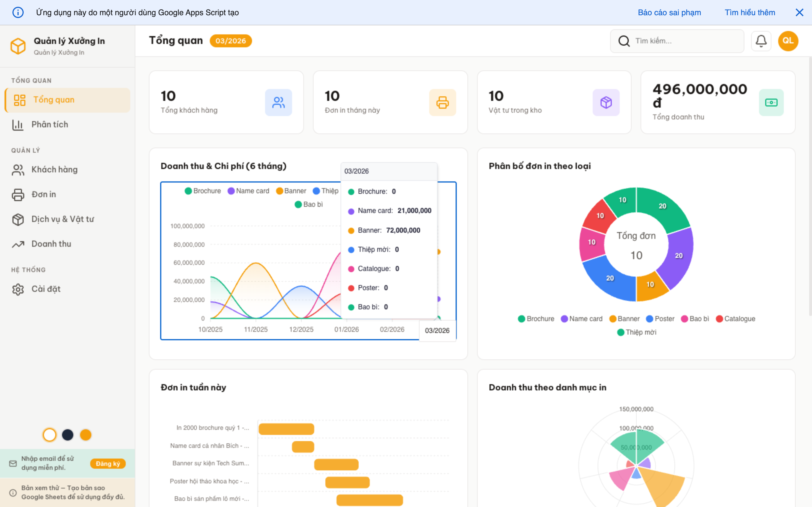Open the QL user avatar
The width and height of the screenshot is (812, 507).
[x=788, y=41]
